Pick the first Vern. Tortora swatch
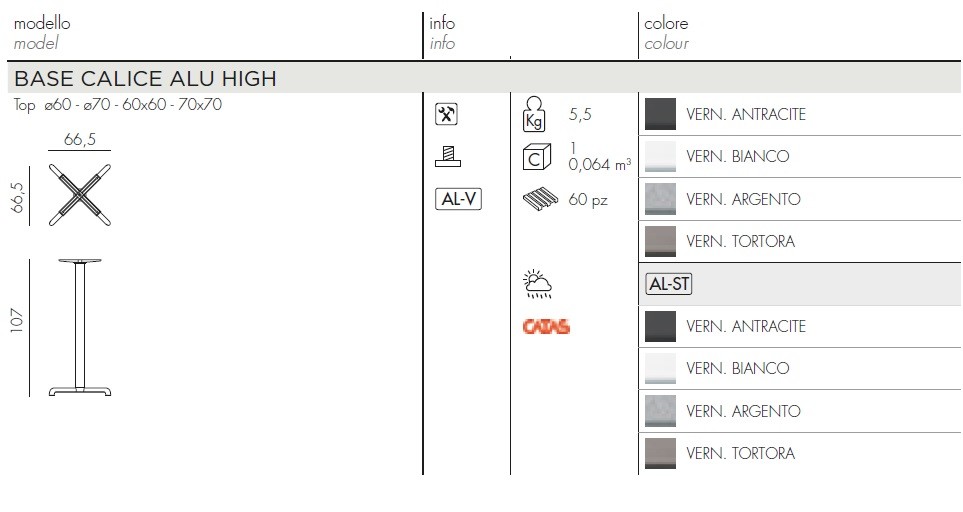The width and height of the screenshot is (963, 512). pos(660,241)
